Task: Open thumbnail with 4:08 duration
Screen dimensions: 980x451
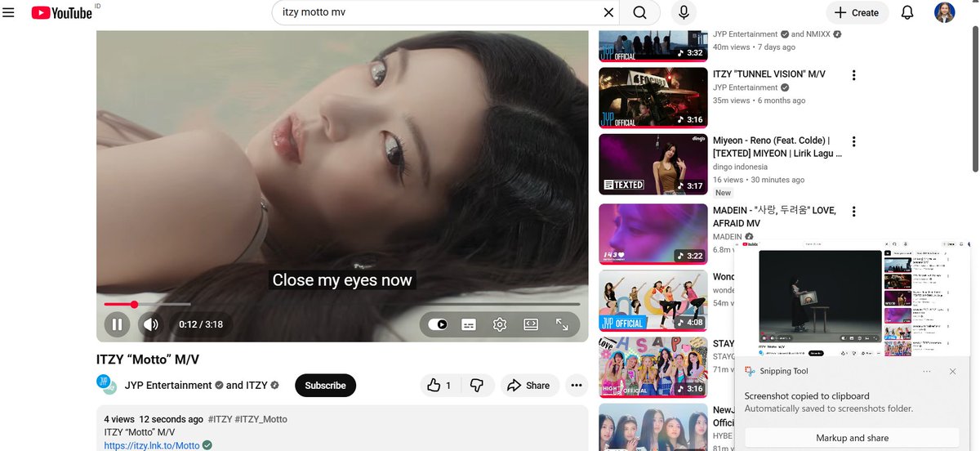Action: (x=653, y=301)
